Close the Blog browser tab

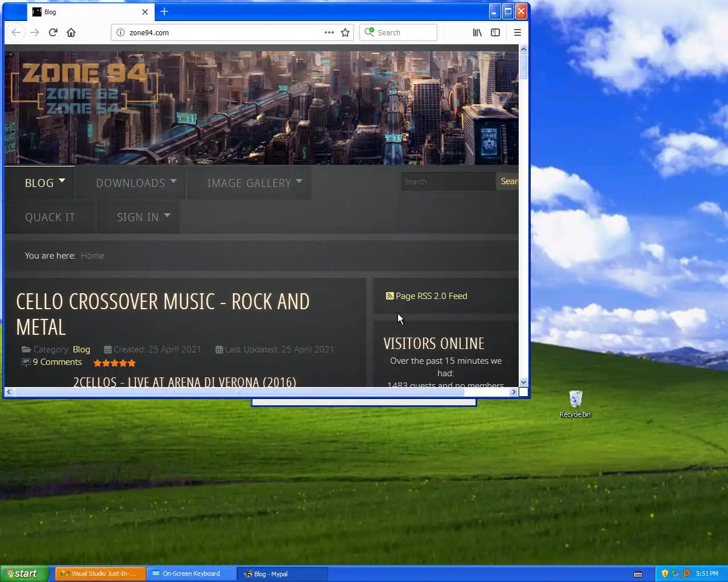click(145, 12)
